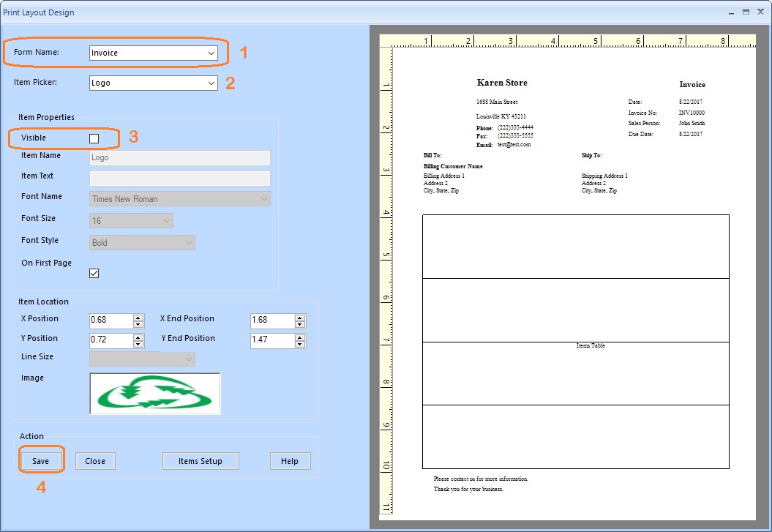The height and width of the screenshot is (532, 772).
Task: Maximize the Print Layout Design window
Action: (x=746, y=12)
